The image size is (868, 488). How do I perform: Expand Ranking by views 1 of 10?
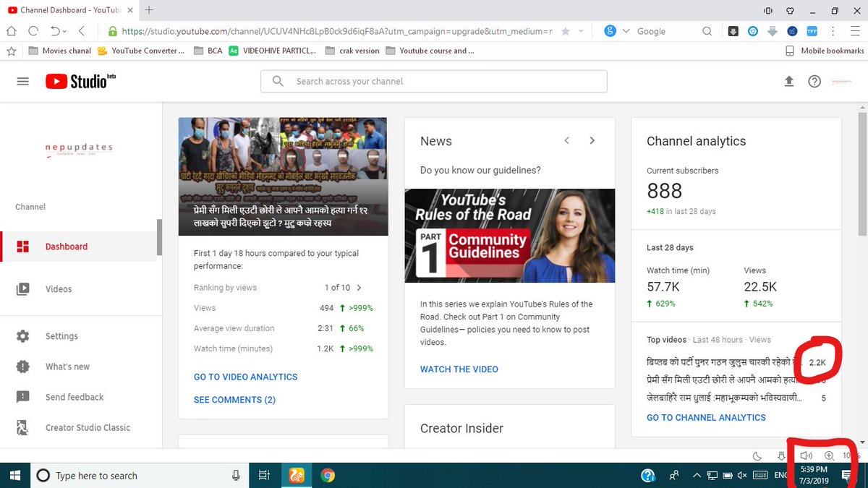tap(359, 288)
